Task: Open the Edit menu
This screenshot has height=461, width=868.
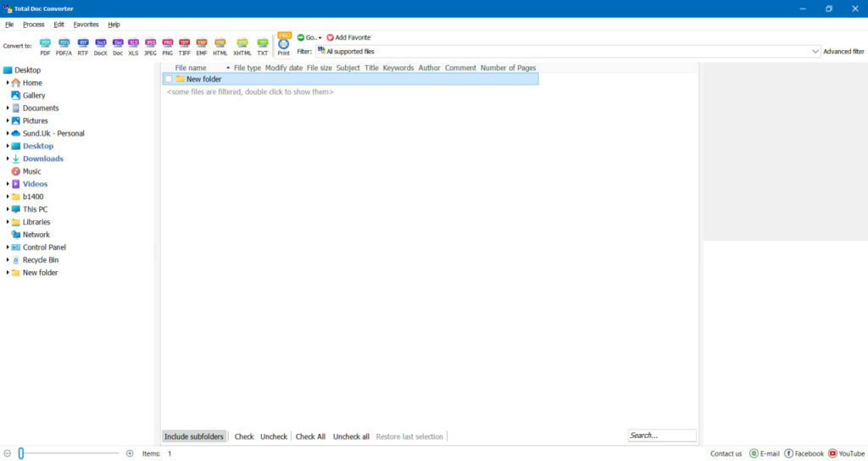Action: [58, 25]
